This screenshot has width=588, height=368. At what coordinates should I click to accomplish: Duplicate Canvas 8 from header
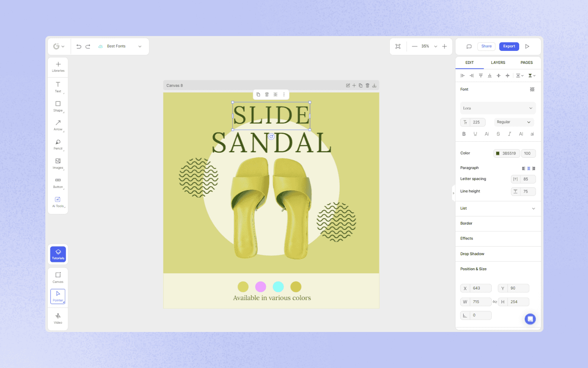360,85
